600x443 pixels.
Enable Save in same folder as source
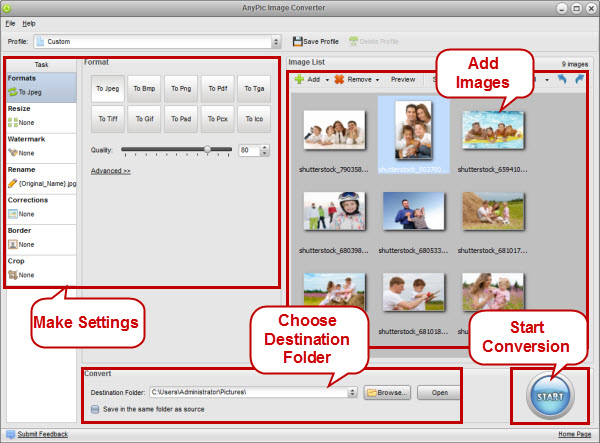pos(94,408)
